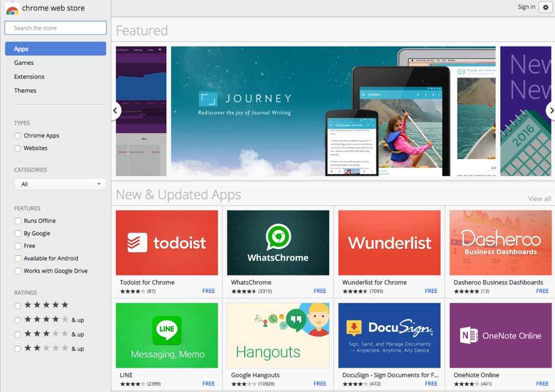The image size is (555, 392).
Task: Click the partially visible chart featured banner
Action: tap(141, 111)
